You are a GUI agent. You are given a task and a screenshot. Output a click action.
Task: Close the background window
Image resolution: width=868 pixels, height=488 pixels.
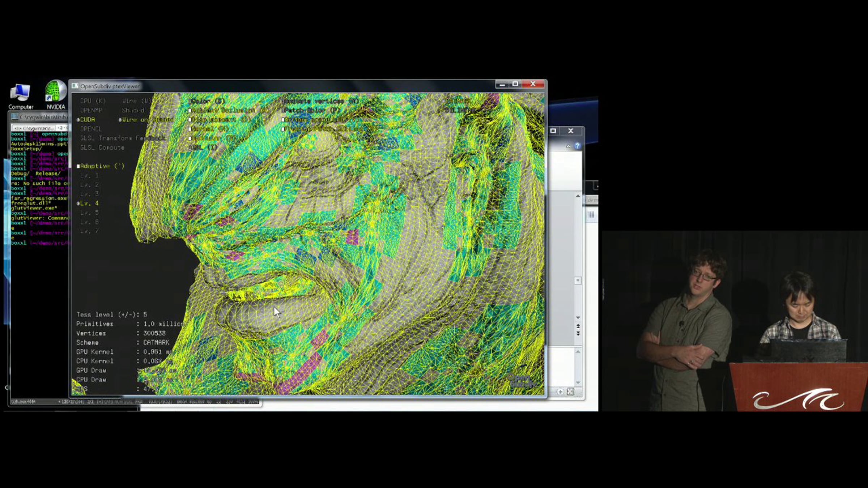click(x=571, y=131)
